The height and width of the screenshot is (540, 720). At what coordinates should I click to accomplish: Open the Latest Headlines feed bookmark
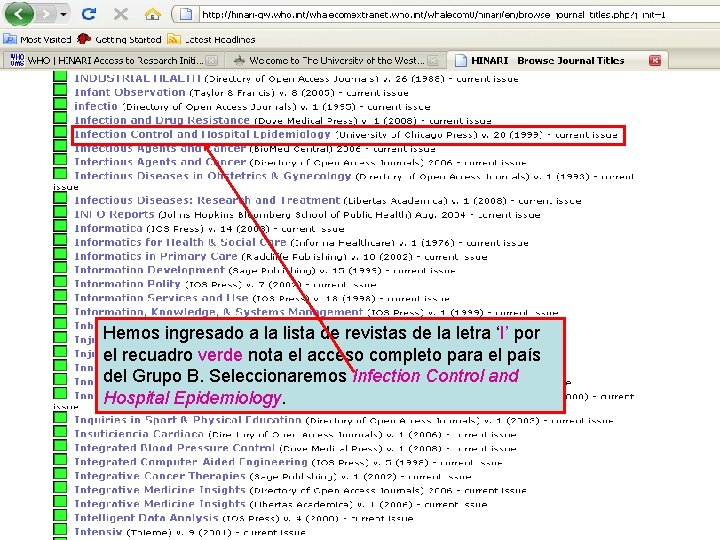coord(211,39)
